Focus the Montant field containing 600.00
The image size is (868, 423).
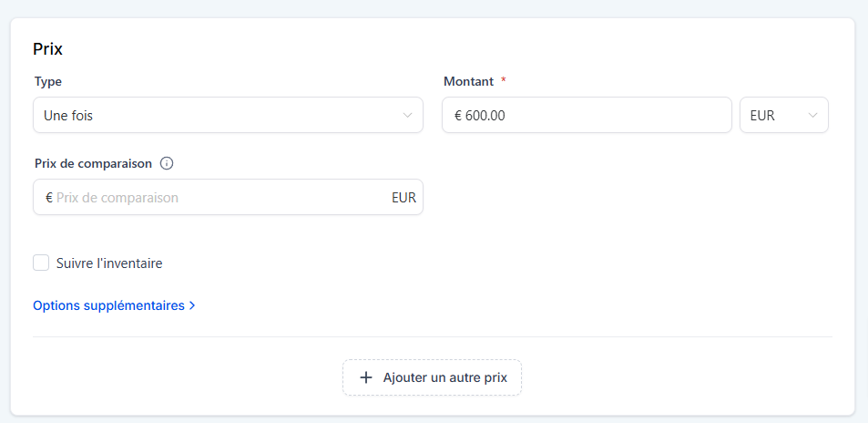[x=592, y=116]
